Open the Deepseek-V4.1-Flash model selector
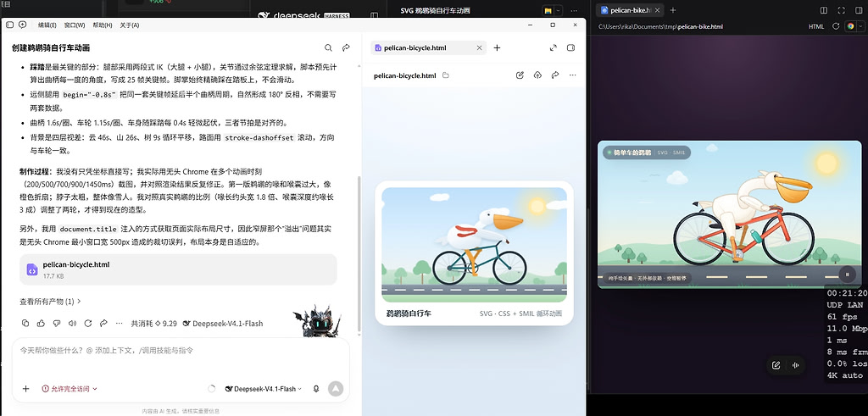868x416 pixels. [264, 389]
